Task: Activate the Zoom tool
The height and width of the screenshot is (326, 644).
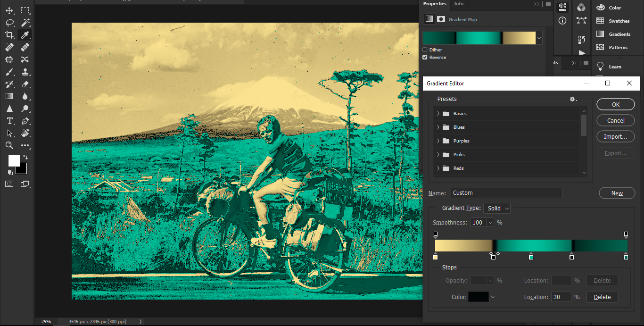Action: pos(9,145)
